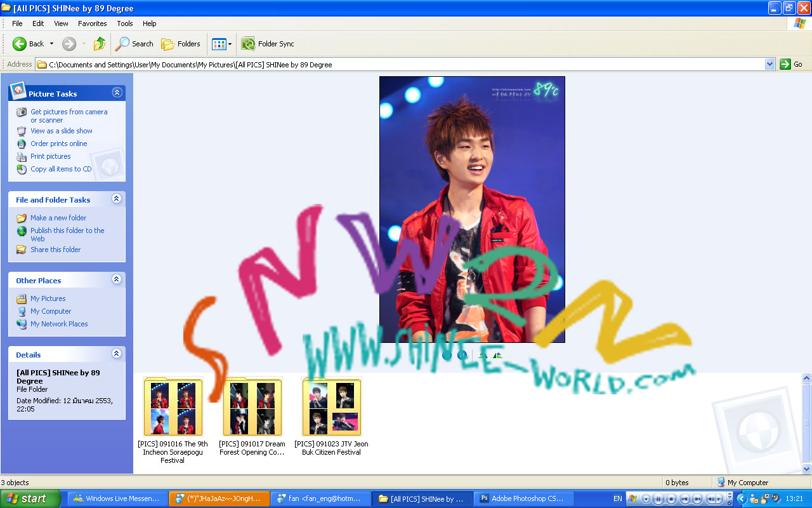Click the filmstrip scrollbar down arrow

tap(807, 469)
